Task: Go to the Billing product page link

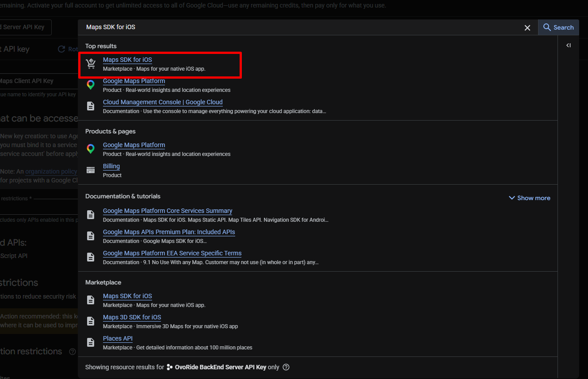Action: [111, 166]
